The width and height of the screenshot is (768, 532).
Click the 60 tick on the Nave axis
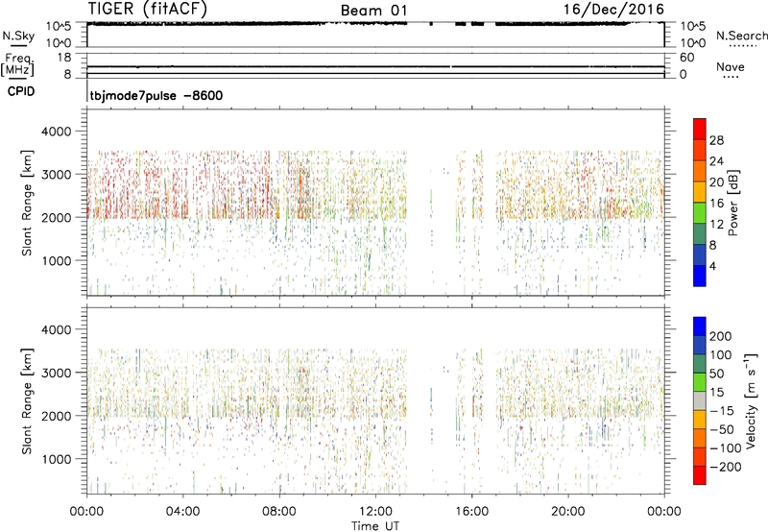pos(687,58)
